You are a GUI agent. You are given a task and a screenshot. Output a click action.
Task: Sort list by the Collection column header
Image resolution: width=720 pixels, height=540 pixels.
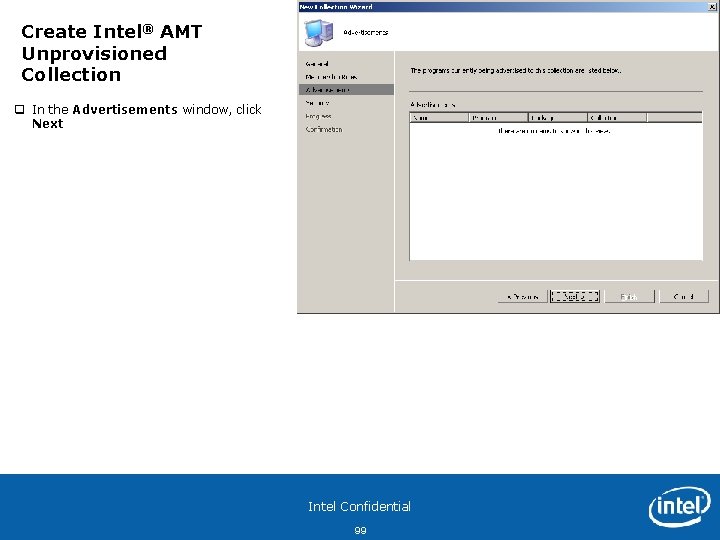pos(617,118)
